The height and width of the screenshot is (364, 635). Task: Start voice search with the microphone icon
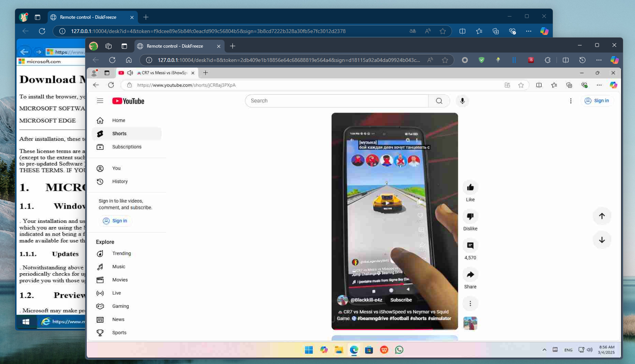pos(462,101)
